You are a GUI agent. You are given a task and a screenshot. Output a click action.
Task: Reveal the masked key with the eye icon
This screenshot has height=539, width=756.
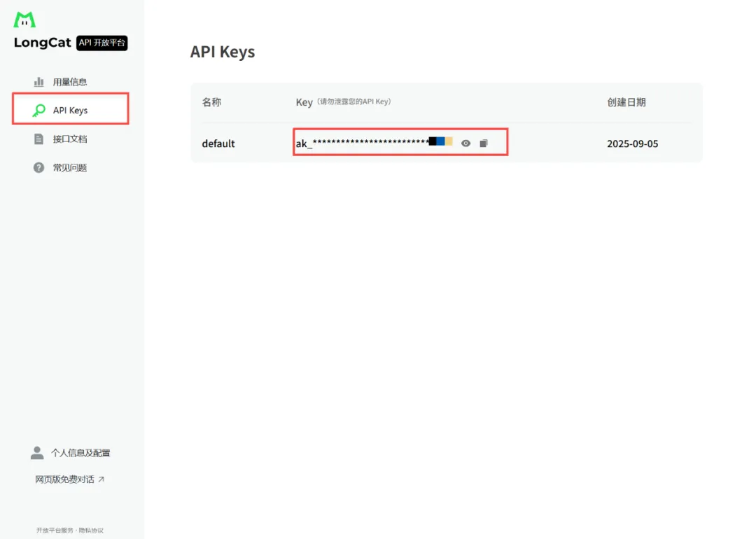[465, 142]
